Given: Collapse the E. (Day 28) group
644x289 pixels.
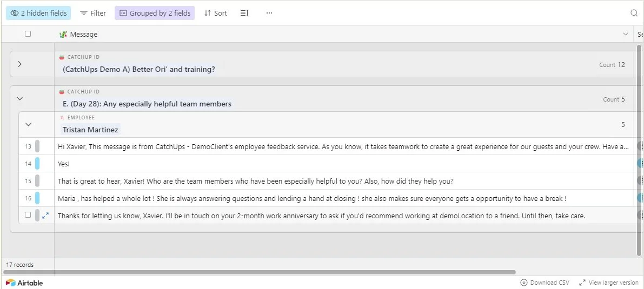Looking at the screenshot, I should (x=19, y=98).
